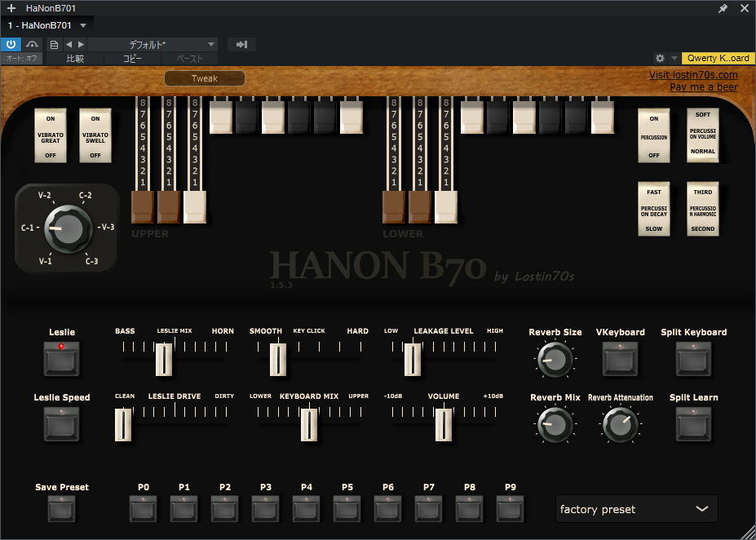This screenshot has width=756, height=540.
Task: Toggle Percussion Decay fast/slow switch
Action: click(x=654, y=209)
